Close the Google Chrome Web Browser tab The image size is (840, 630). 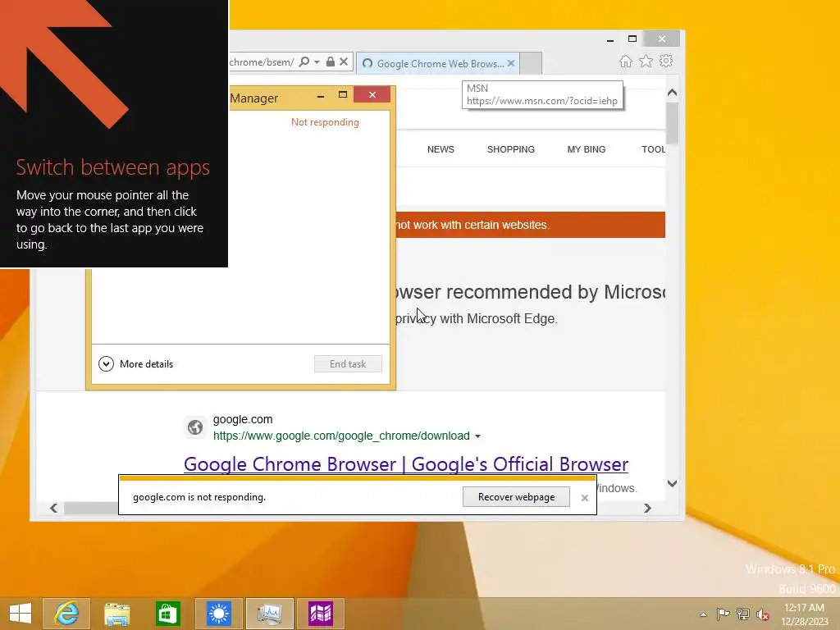[x=511, y=63]
